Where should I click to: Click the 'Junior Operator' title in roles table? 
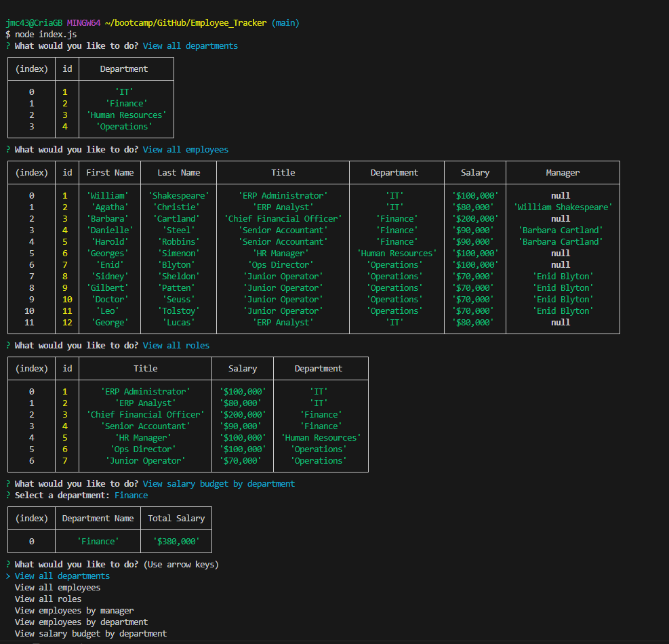(x=145, y=460)
